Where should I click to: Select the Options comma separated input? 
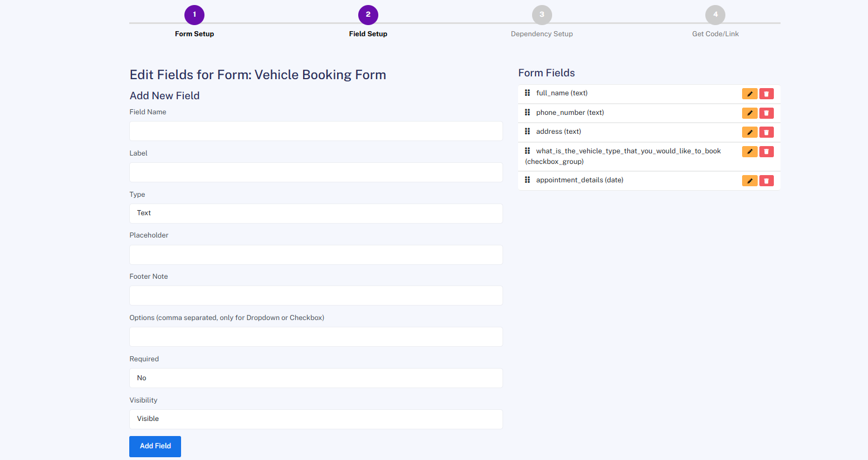[x=316, y=337]
